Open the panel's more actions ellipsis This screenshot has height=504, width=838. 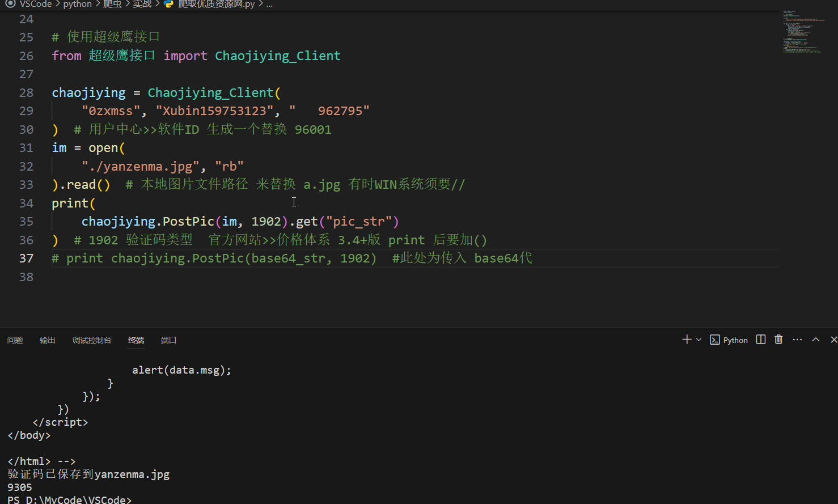click(x=797, y=340)
